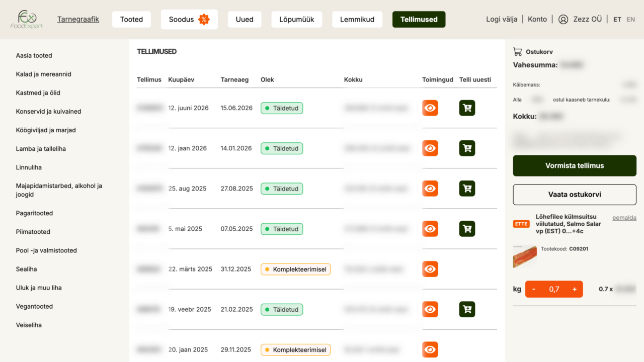Open the Tooted tab

pyautogui.click(x=131, y=20)
